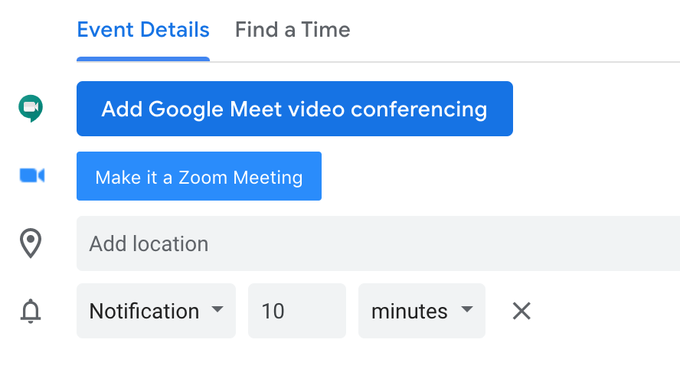
Task: Click the blue underline beneath Event Details
Action: [x=143, y=59]
